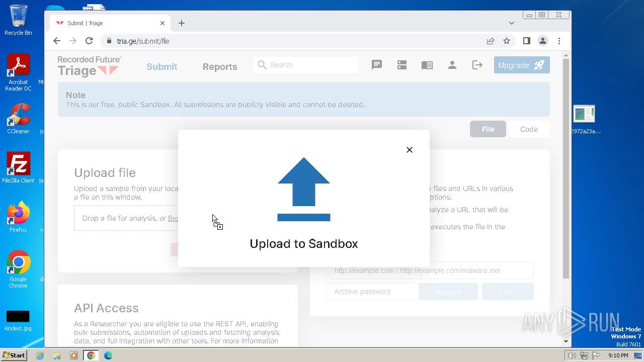
Task: Click the Fetch button
Action: (508, 292)
